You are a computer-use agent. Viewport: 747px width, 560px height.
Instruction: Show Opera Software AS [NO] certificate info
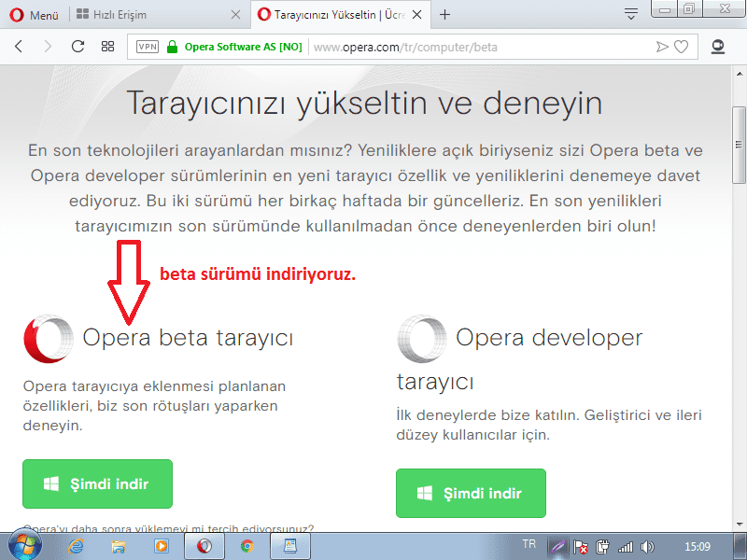tap(244, 47)
